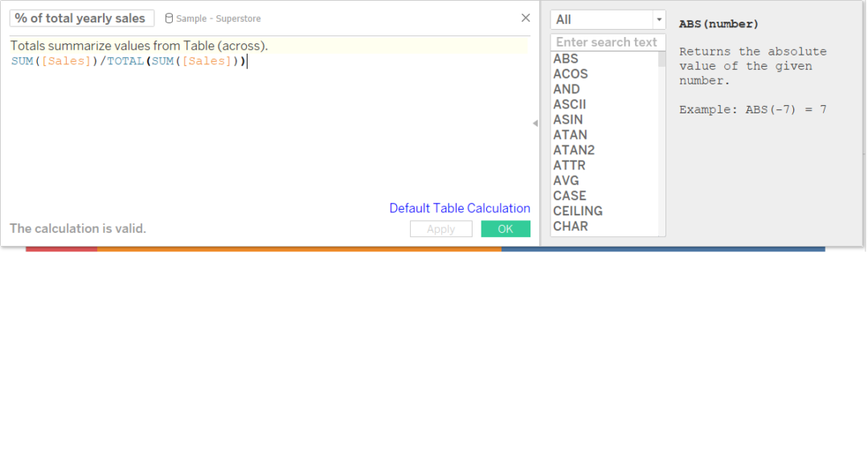The width and height of the screenshot is (868, 470).
Task: Click the Enter search text box
Action: click(x=608, y=41)
